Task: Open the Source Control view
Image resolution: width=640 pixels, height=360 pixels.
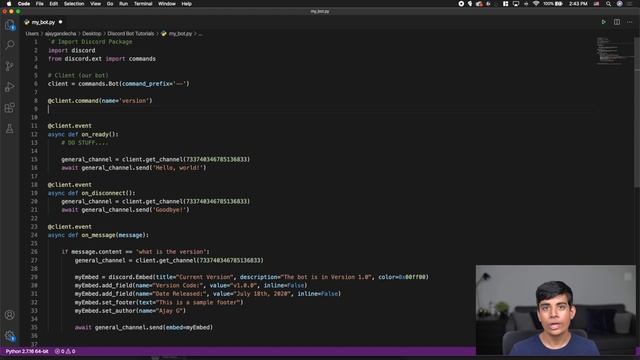Action: (10, 66)
